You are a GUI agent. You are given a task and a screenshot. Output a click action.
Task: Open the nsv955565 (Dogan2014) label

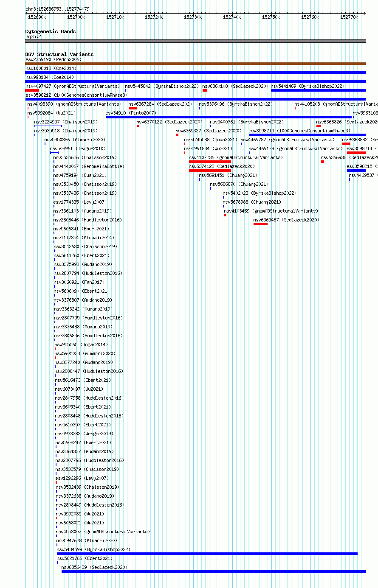81,344
